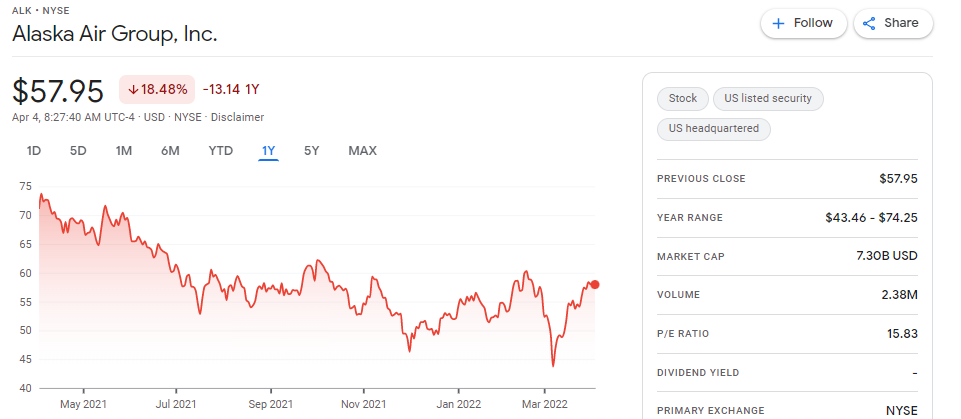Image resolution: width=961 pixels, height=419 pixels.
Task: Click the PRIMARY EXCHANGE label
Action: click(711, 410)
